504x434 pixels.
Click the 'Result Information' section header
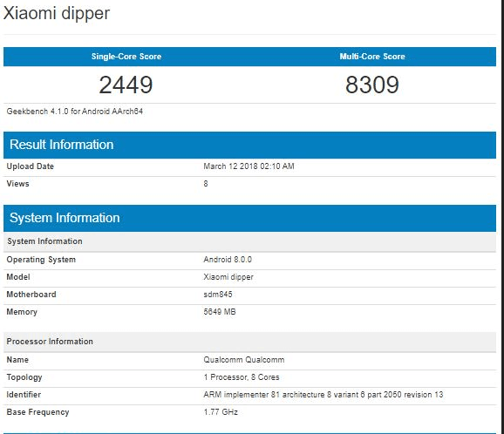click(249, 145)
